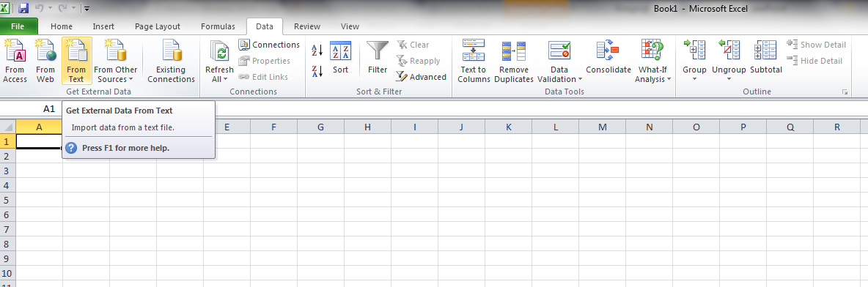Import data with From Access icon
The height and width of the screenshot is (287, 868).
pyautogui.click(x=15, y=61)
